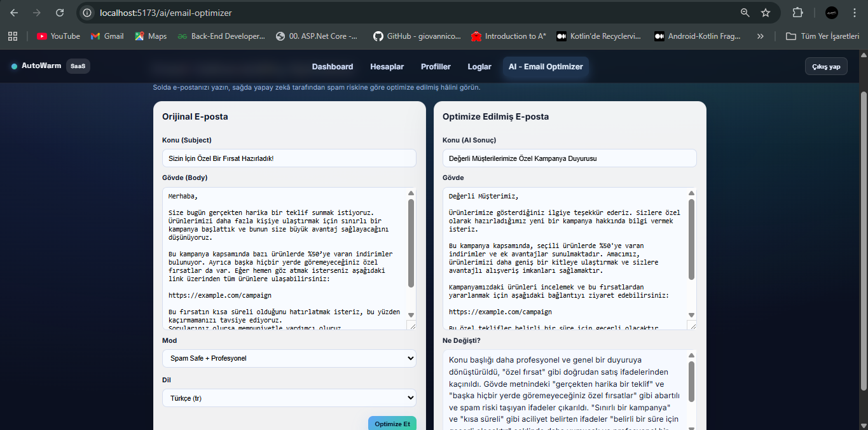Click the Konu (Subject) input field

[x=289, y=158]
